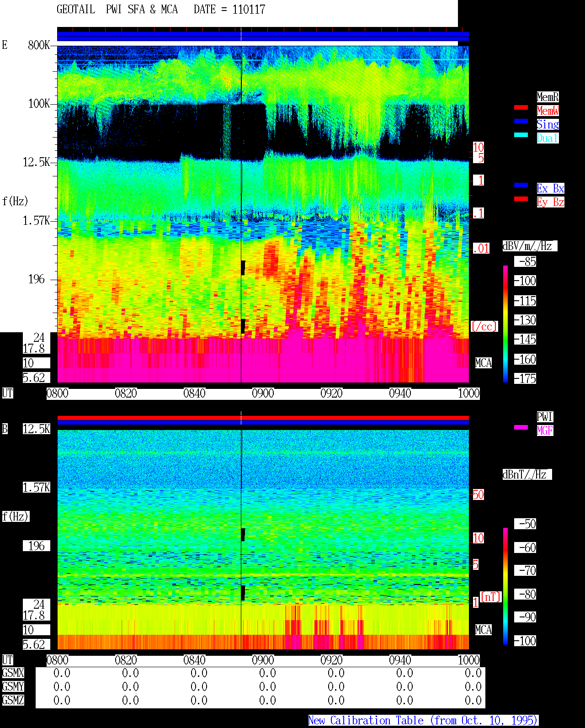Viewport: 585px width, 728px height.
Task: Click the GSMZ row label
Action: pos(13,700)
